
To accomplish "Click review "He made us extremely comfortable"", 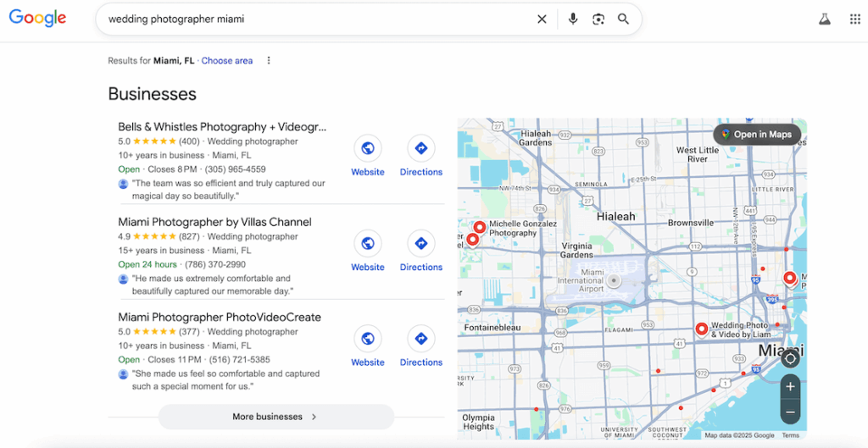I will 213,285.
